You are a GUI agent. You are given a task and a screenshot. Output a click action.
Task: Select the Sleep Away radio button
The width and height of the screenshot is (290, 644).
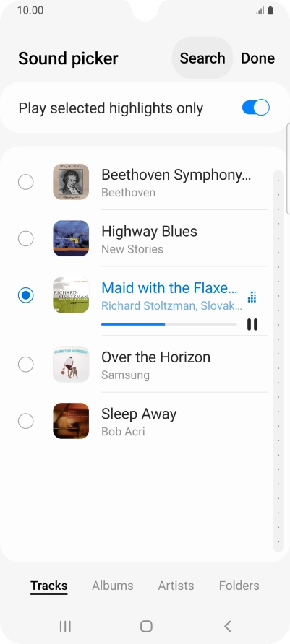coord(25,421)
